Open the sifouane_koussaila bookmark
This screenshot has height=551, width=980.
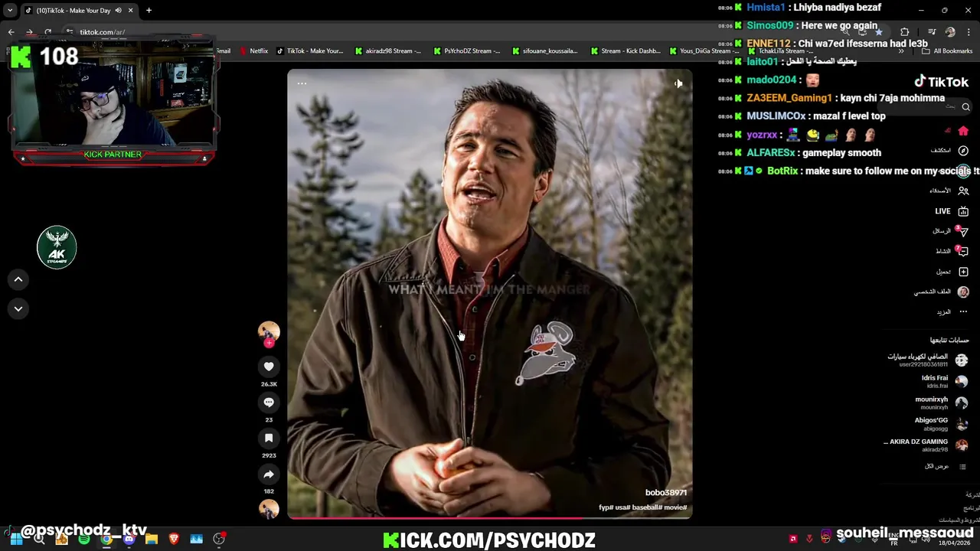click(x=544, y=51)
